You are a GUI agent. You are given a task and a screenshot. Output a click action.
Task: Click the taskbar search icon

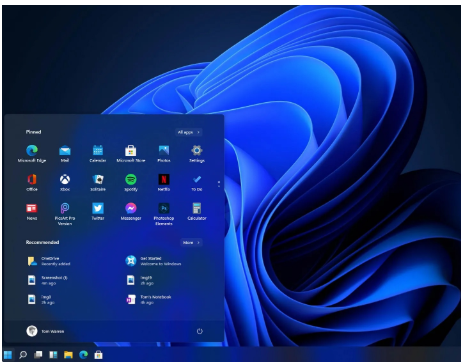point(23,354)
